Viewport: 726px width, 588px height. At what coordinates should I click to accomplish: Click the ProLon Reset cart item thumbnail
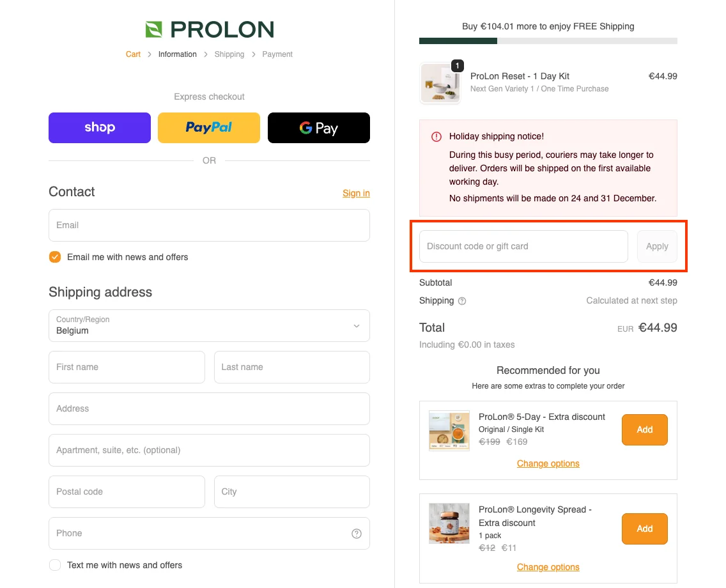[x=440, y=83]
